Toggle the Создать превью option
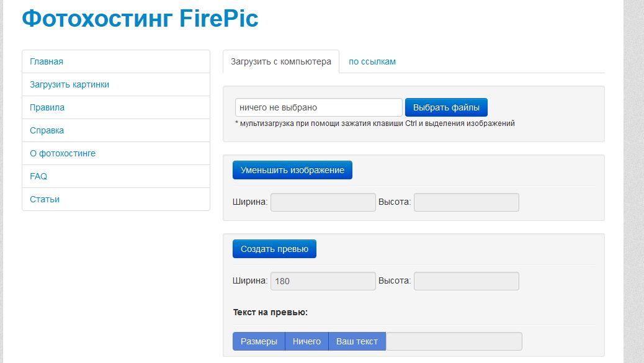The height and width of the screenshot is (363, 644). click(274, 249)
